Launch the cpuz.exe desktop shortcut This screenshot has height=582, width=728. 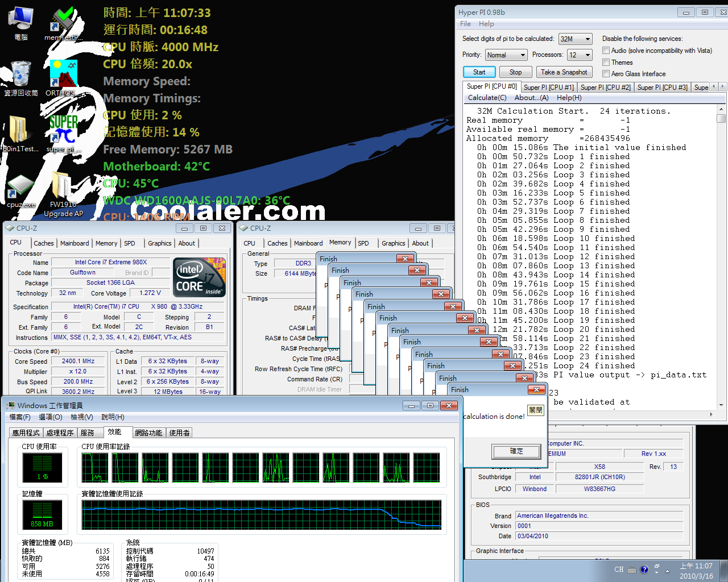click(21, 191)
